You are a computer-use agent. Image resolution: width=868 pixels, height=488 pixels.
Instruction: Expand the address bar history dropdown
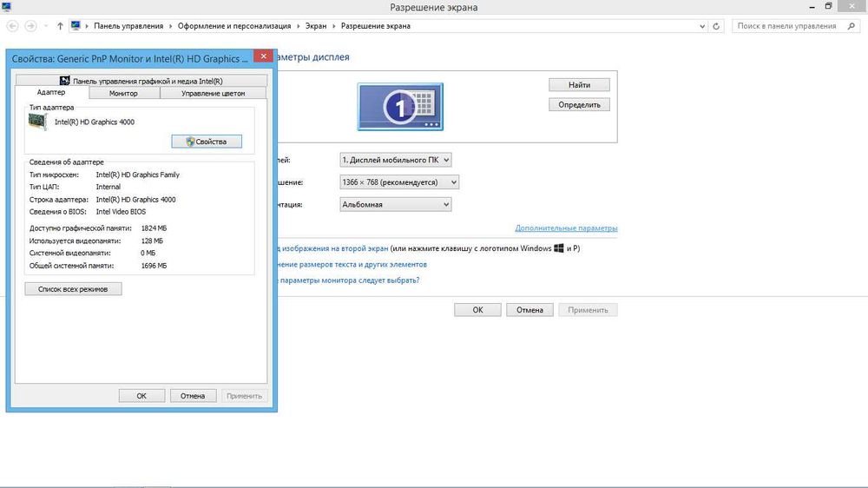[702, 26]
